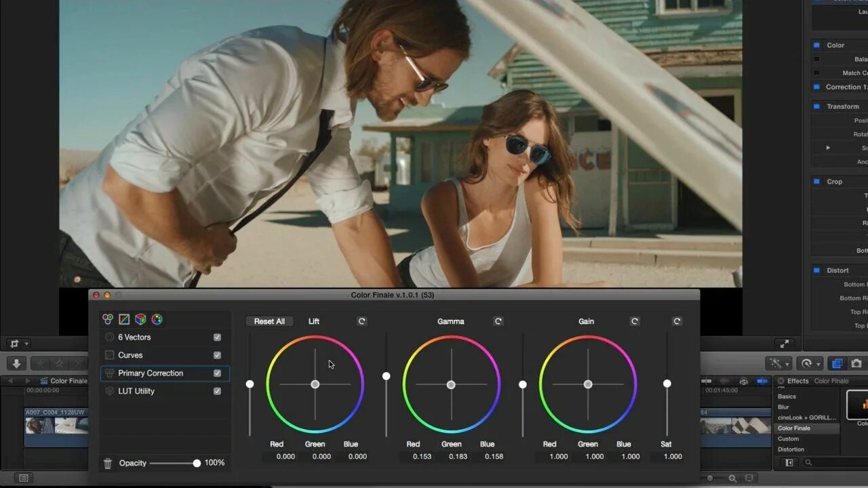Uncheck the 6 Vectors checkbox
This screenshot has height=488, width=868.
pos(217,337)
